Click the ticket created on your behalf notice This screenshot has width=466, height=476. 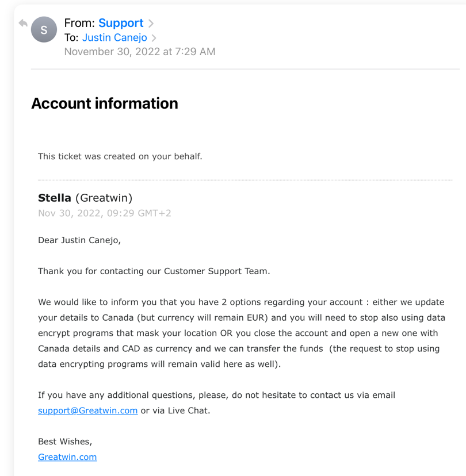pyautogui.click(x=120, y=156)
